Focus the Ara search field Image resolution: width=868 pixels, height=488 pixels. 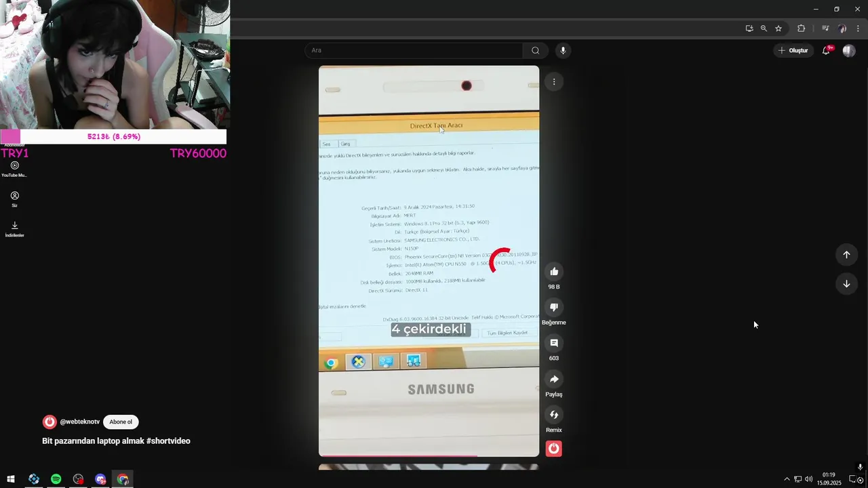[414, 50]
